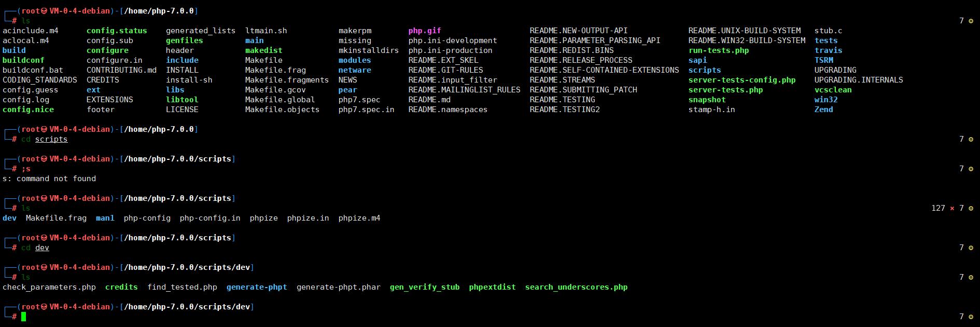Viewport: 980px width, 327px height.
Task: Click the gear icon next to exit code 127
Action: point(971,208)
